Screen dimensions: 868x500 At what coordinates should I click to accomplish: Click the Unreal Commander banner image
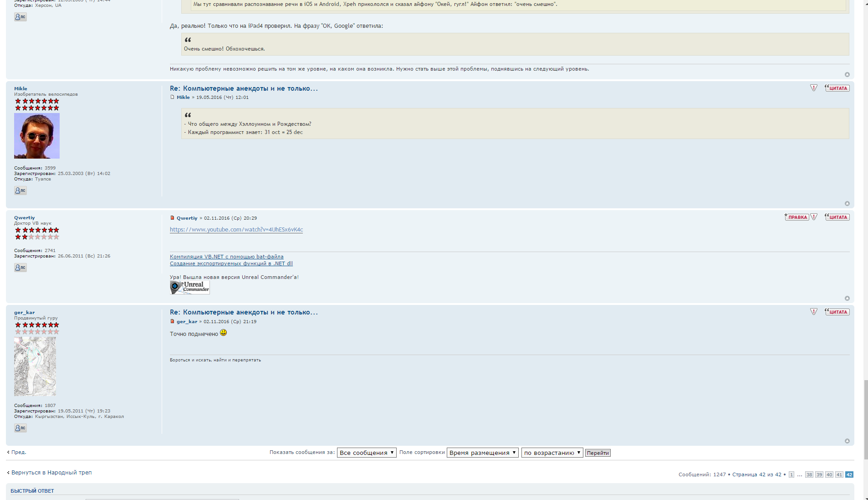[x=190, y=287]
